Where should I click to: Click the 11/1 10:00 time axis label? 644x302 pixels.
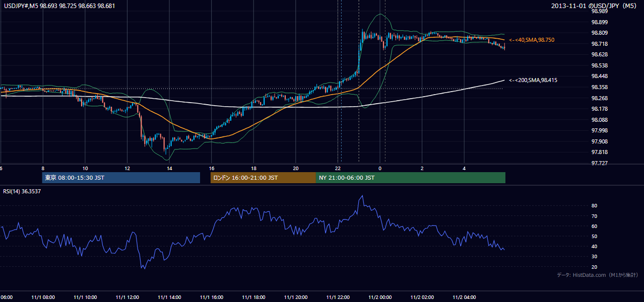(x=85, y=297)
